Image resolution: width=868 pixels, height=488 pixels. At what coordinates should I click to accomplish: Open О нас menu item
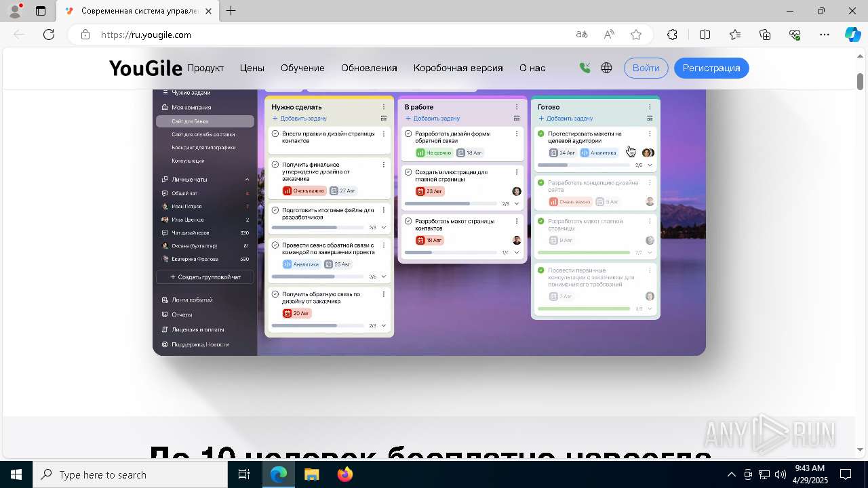[x=532, y=68]
